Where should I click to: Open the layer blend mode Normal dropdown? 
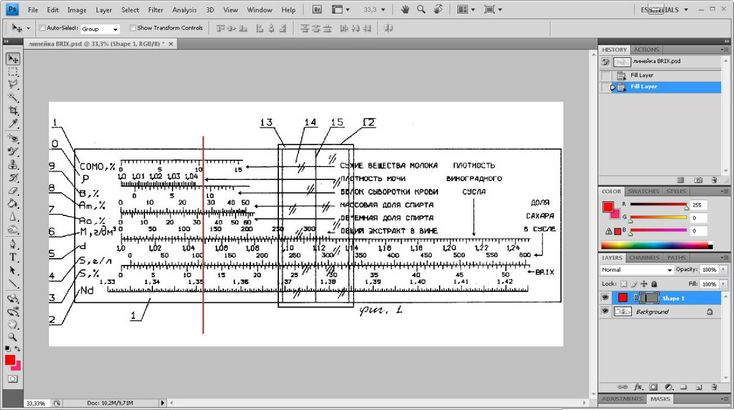pyautogui.click(x=629, y=270)
